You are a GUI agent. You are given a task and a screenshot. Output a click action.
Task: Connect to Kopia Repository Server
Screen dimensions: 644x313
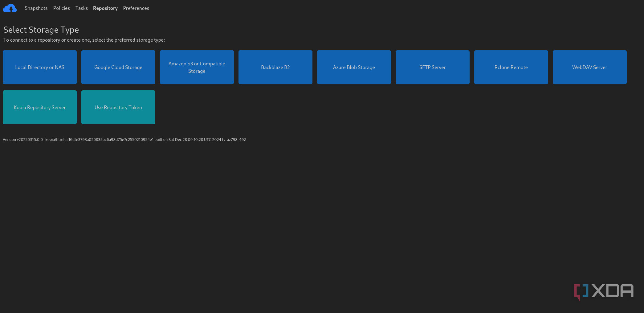[39, 107]
